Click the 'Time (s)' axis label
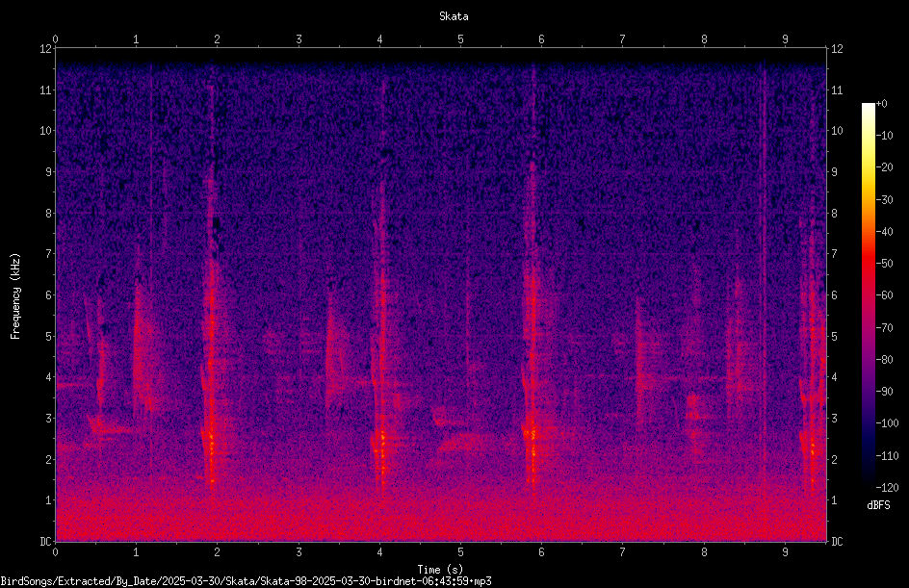The image size is (909, 588). point(440,570)
